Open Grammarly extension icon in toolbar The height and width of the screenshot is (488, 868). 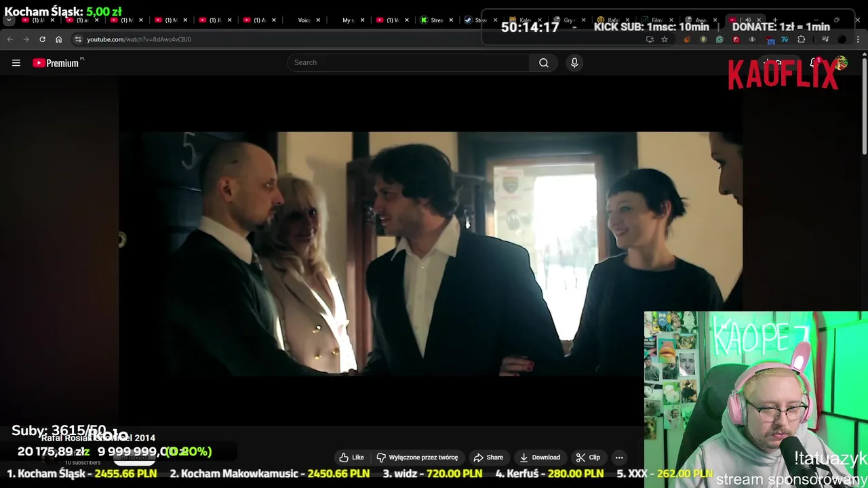pyautogui.click(x=719, y=39)
